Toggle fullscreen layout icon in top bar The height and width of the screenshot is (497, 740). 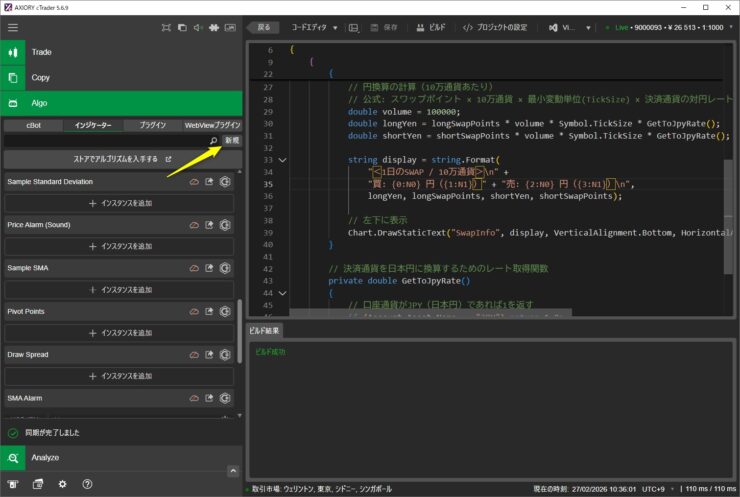click(164, 27)
